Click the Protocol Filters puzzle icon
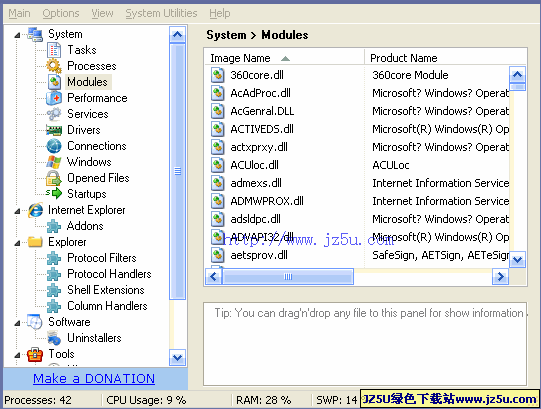 click(x=54, y=258)
